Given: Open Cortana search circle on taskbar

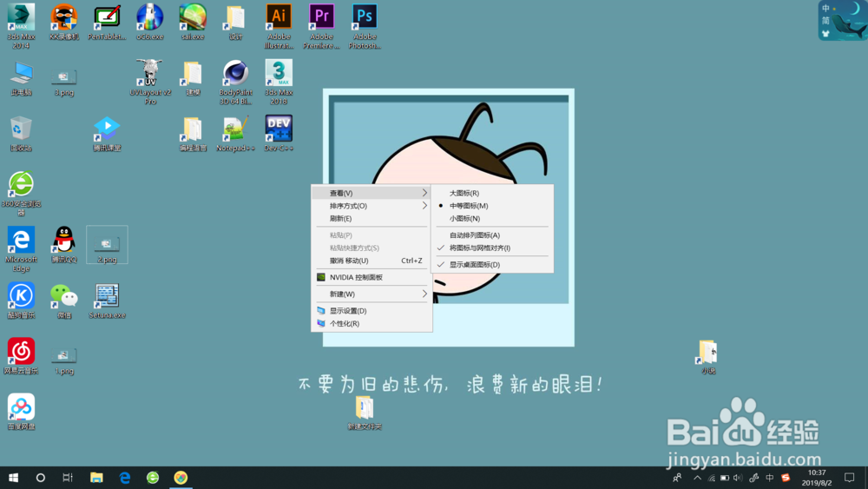Looking at the screenshot, I should click(41, 478).
